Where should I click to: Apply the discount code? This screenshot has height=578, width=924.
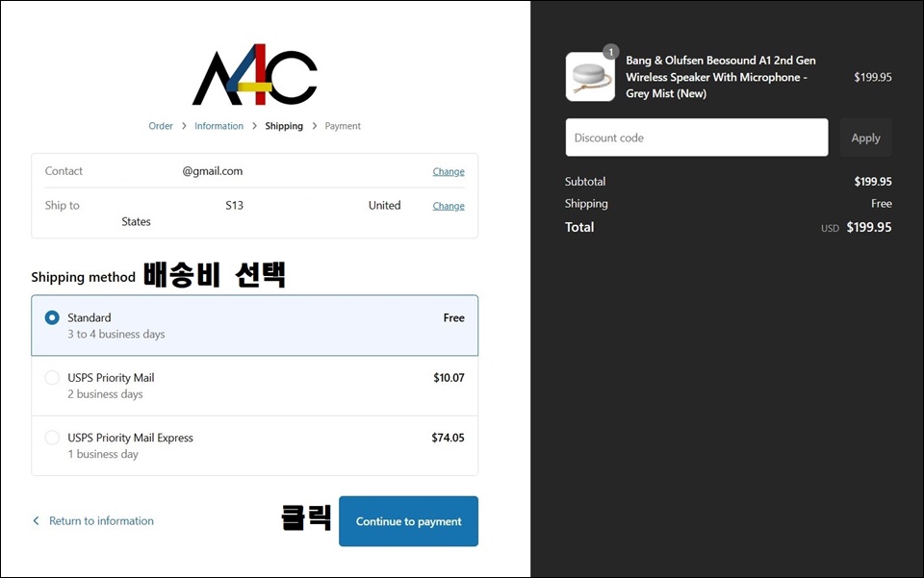pyautogui.click(x=865, y=138)
